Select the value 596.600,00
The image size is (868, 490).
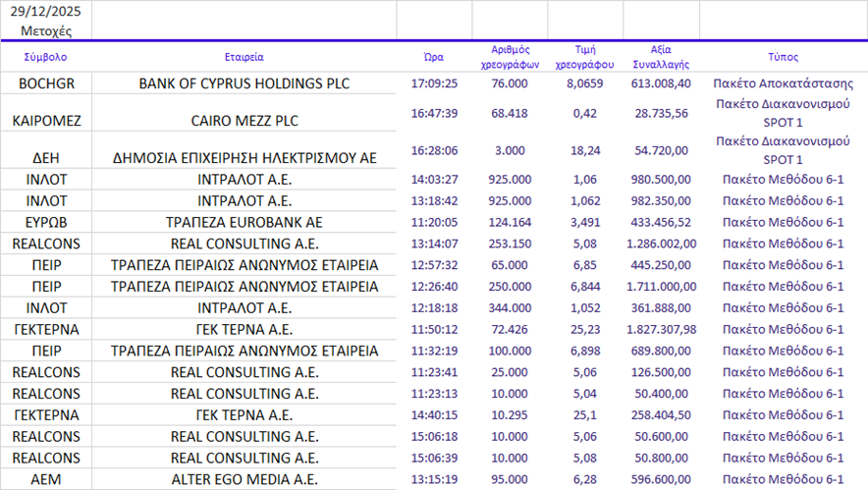pyautogui.click(x=661, y=479)
